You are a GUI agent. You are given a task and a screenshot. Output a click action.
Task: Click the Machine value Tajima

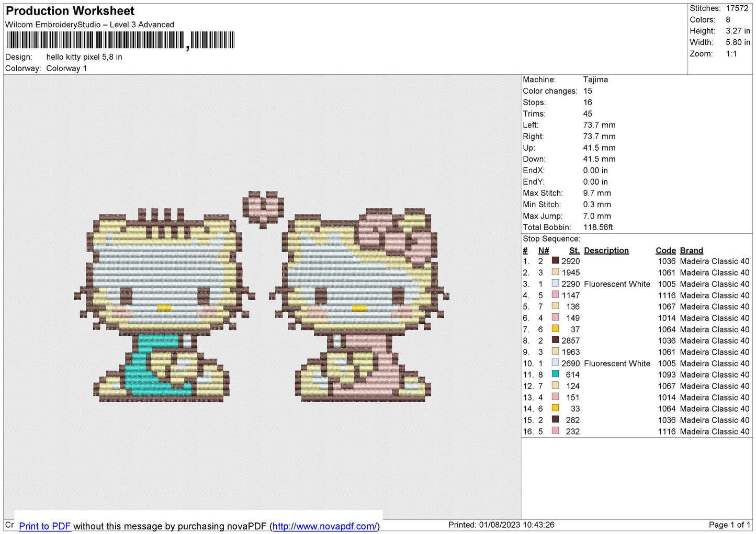tap(595, 79)
